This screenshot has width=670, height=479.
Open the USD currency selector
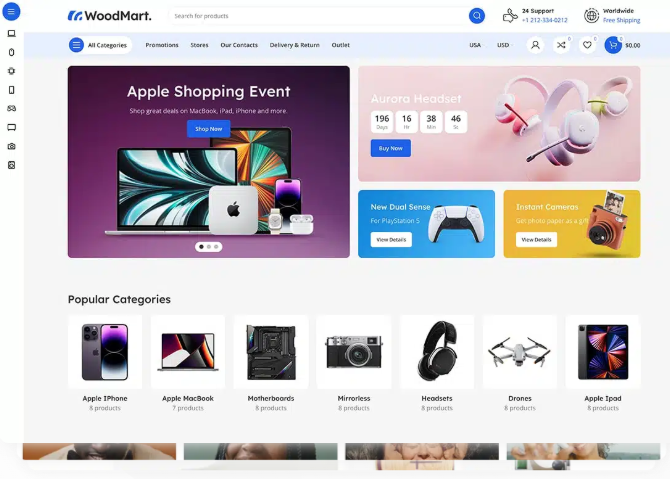pyautogui.click(x=504, y=45)
